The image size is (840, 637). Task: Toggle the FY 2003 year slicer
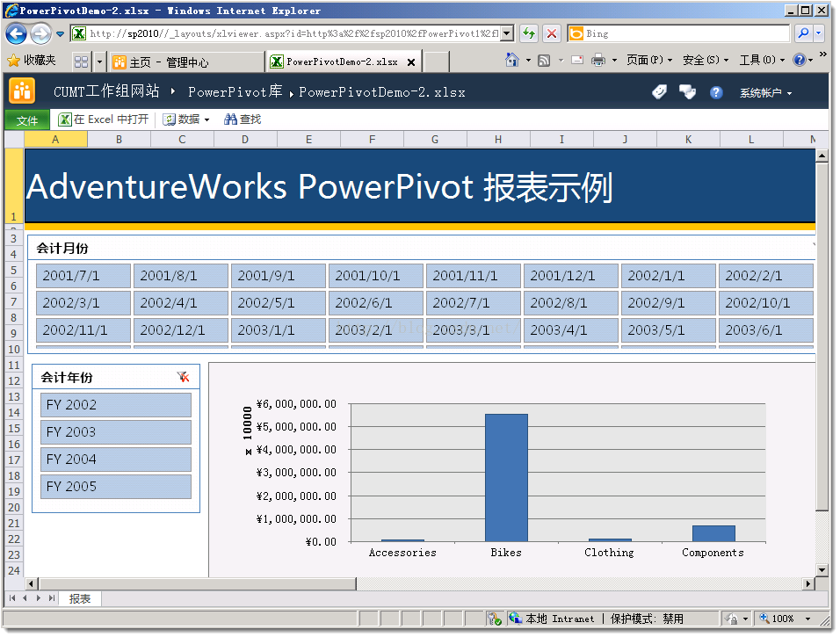116,432
